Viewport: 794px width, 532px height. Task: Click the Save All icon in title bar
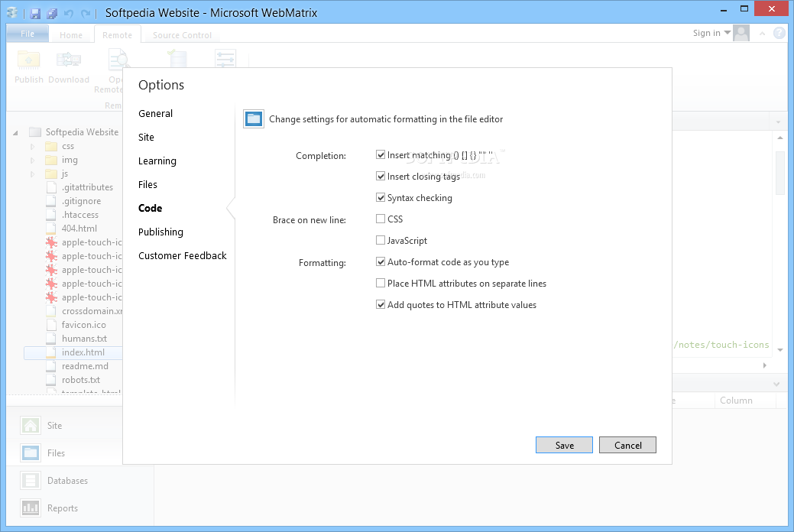52,13
